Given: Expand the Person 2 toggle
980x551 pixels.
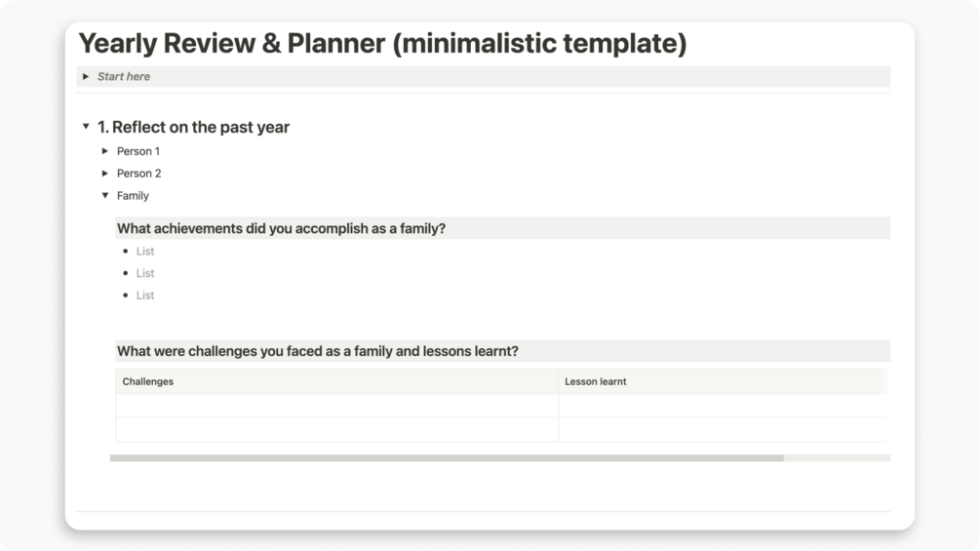Looking at the screenshot, I should 105,174.
